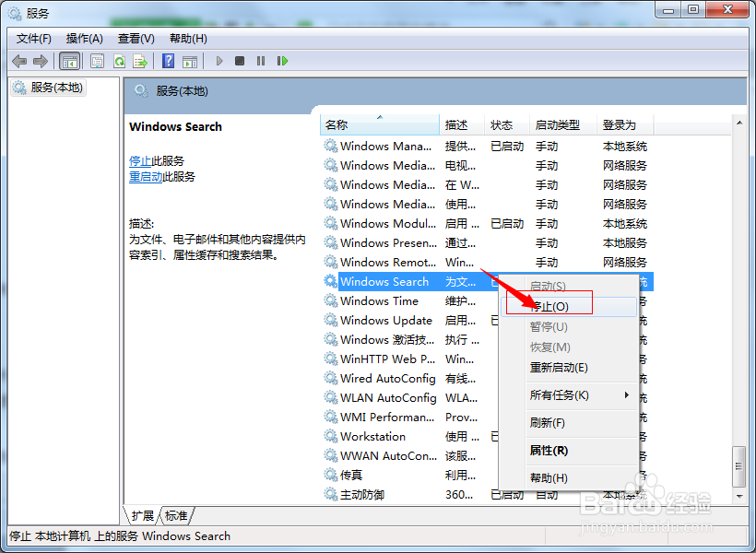Toggle the console tree pane icon

click(x=70, y=61)
